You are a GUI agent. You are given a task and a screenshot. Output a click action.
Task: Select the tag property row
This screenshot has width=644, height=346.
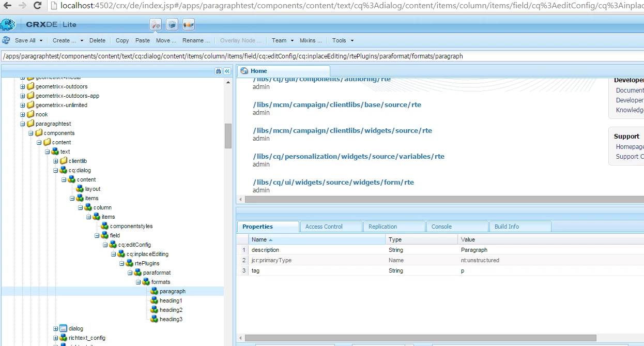point(440,270)
